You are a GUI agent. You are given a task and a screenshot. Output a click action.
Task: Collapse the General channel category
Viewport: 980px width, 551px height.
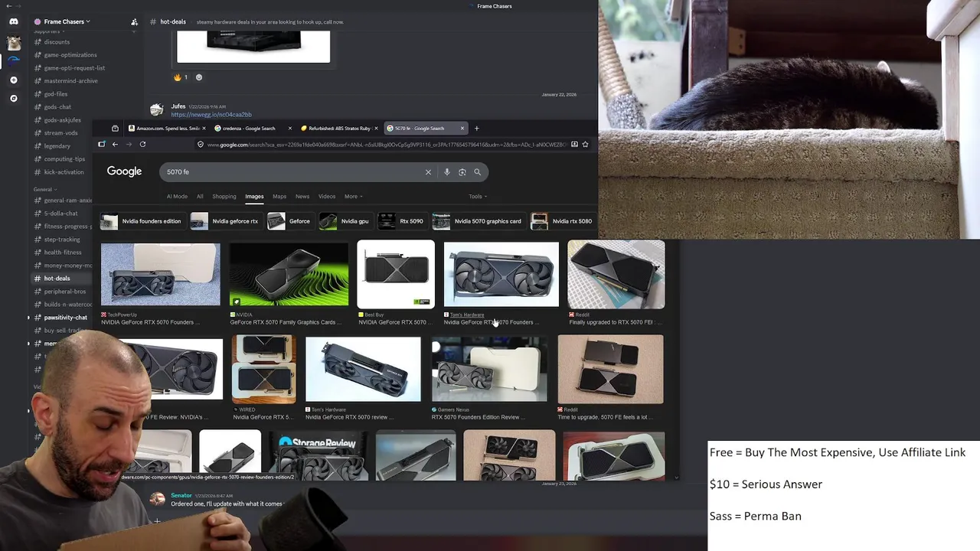tap(44, 189)
